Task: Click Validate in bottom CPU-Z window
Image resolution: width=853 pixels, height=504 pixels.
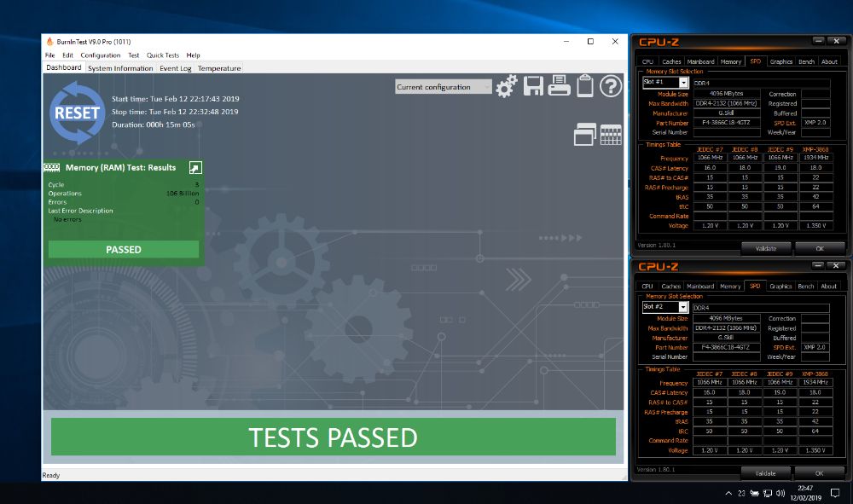Action: [765, 473]
